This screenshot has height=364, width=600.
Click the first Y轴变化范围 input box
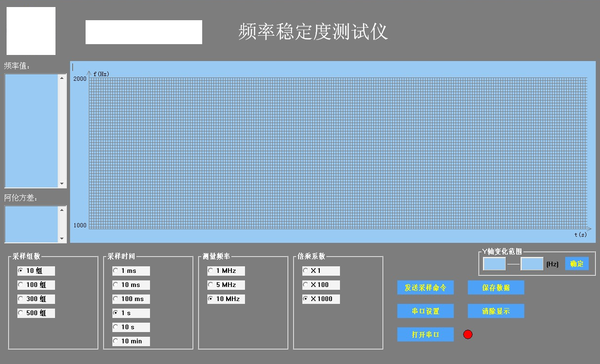[x=494, y=264]
